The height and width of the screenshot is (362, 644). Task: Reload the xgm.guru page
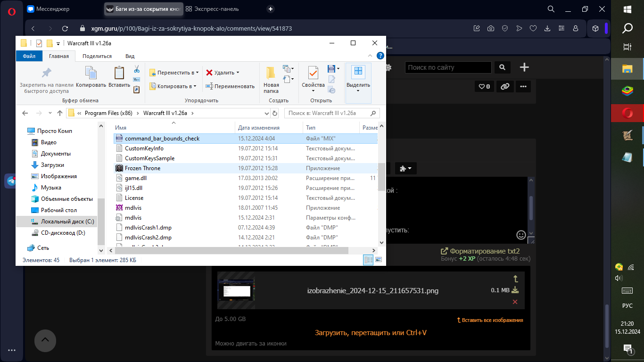tap(65, 28)
